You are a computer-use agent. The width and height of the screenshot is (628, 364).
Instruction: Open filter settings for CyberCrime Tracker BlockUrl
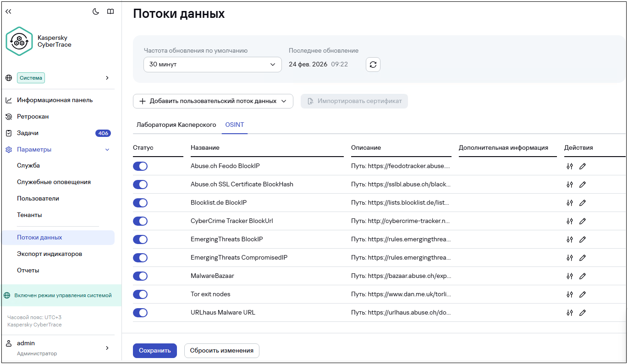[570, 221]
